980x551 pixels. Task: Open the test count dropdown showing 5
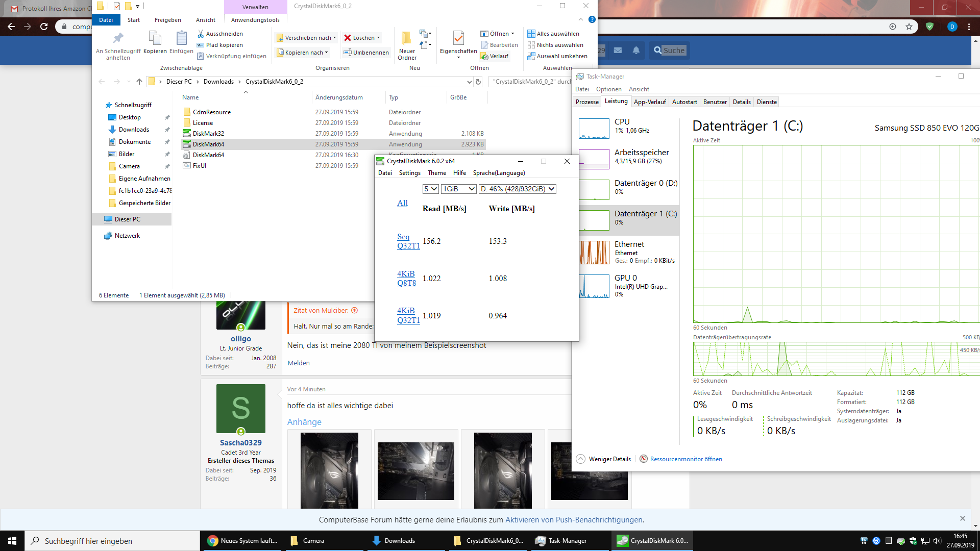pos(430,189)
